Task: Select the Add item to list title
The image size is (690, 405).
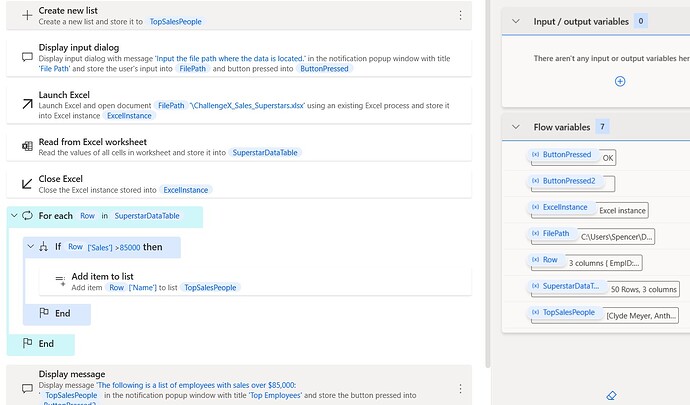Action: pyautogui.click(x=103, y=276)
